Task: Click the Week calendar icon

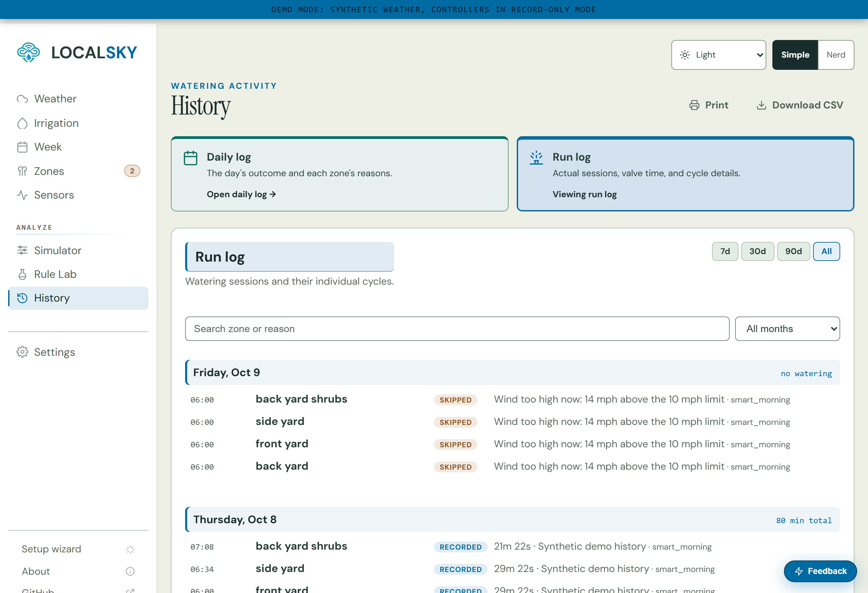Action: pos(22,147)
